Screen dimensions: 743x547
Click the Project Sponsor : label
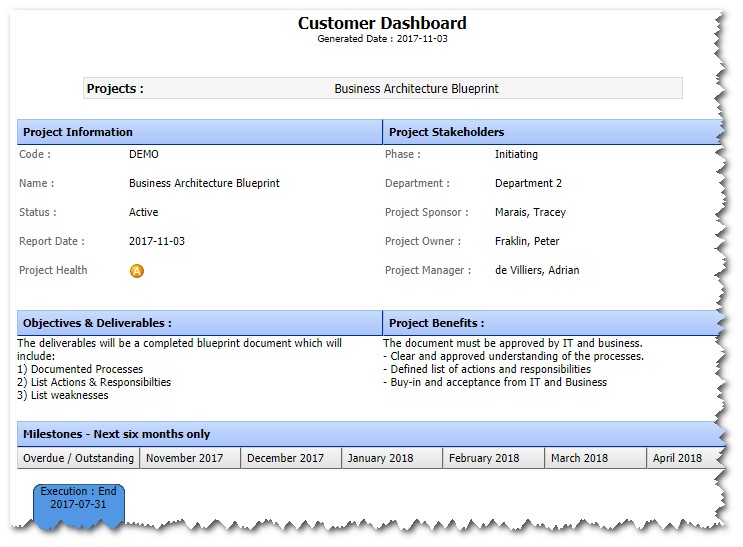[426, 212]
